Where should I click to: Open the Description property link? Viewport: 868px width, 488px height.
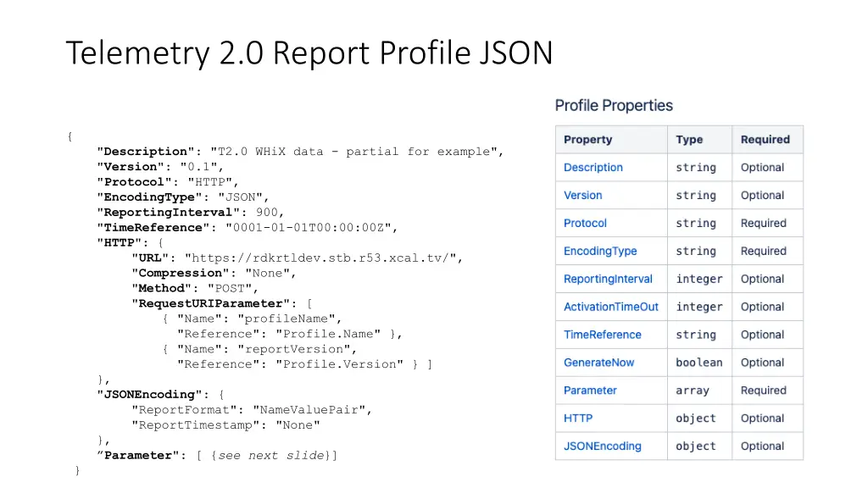593,167
